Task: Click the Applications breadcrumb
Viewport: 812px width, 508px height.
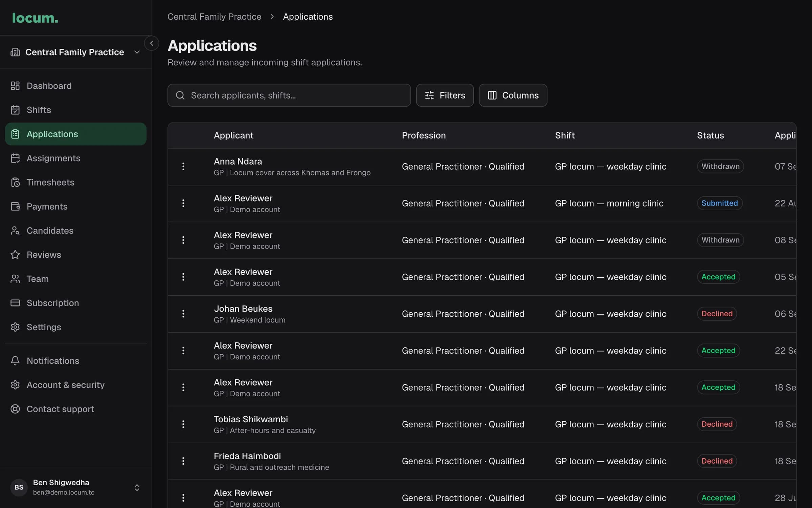Action: (308, 17)
